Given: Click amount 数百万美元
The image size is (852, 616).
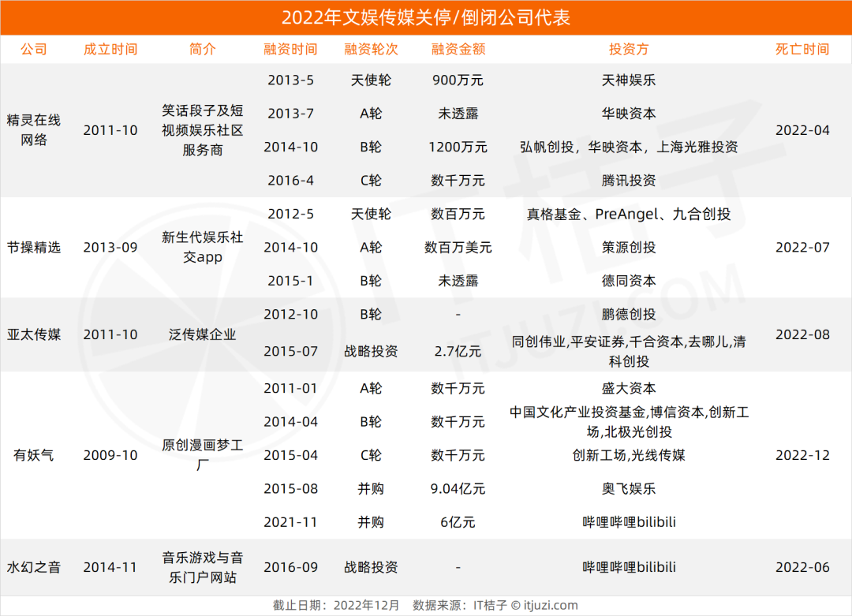Looking at the screenshot, I should click(458, 247).
